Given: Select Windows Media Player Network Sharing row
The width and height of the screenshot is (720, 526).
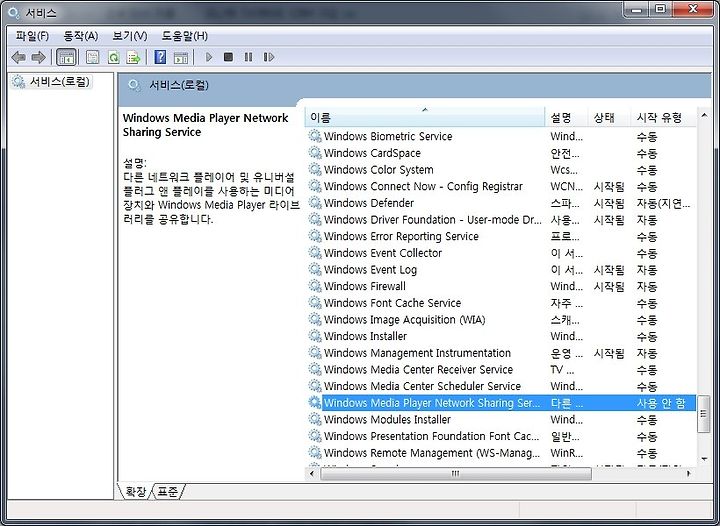Looking at the screenshot, I should 501,403.
